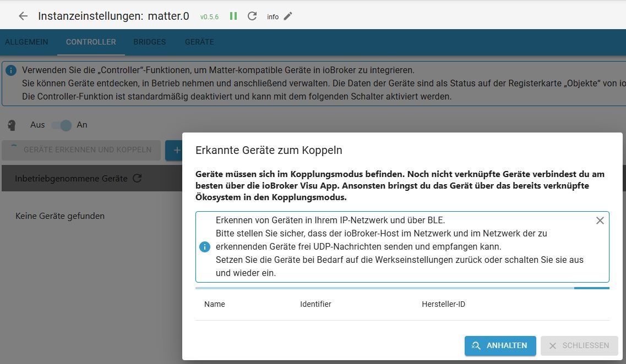This screenshot has height=364, width=626.
Task: Toggle the Aus/An controller switch
Action: tap(62, 125)
